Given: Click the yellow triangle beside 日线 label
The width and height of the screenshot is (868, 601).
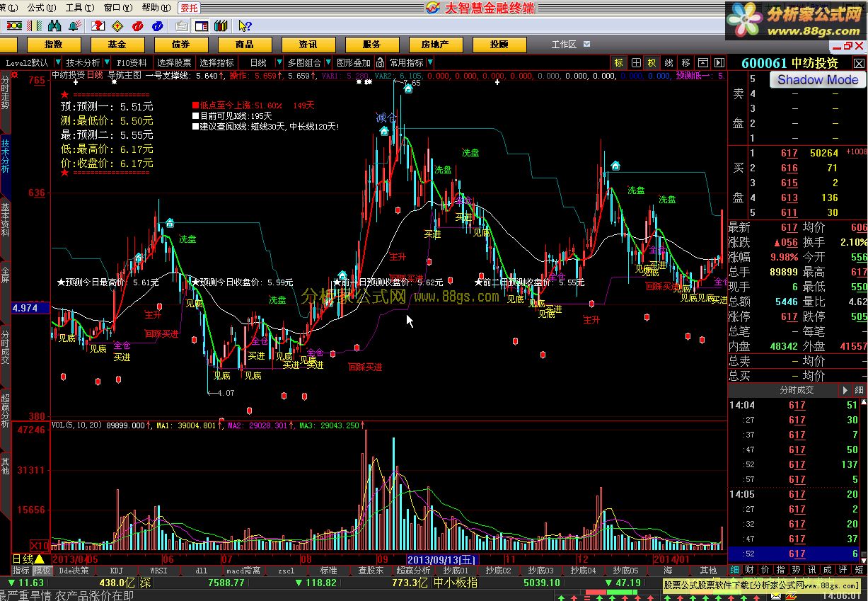Looking at the screenshot, I should pos(39,560).
